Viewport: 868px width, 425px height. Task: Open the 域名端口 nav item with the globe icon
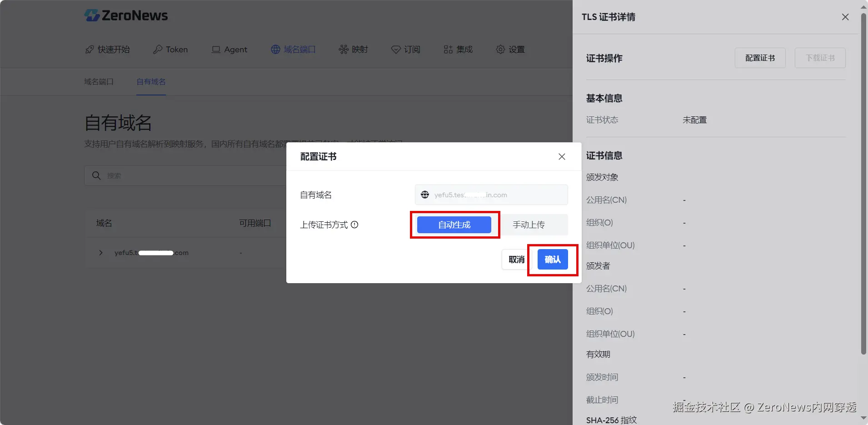click(x=293, y=50)
